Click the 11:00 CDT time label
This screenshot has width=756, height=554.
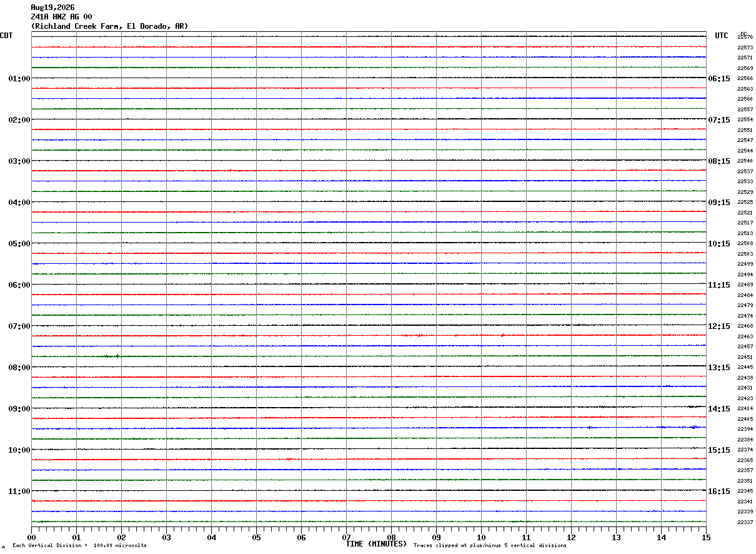[x=19, y=491]
